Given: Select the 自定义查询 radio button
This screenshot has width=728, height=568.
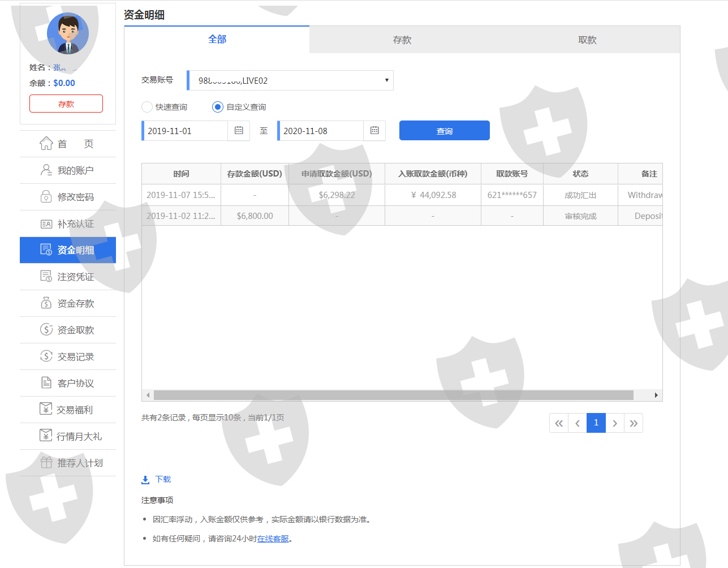Looking at the screenshot, I should point(218,107).
